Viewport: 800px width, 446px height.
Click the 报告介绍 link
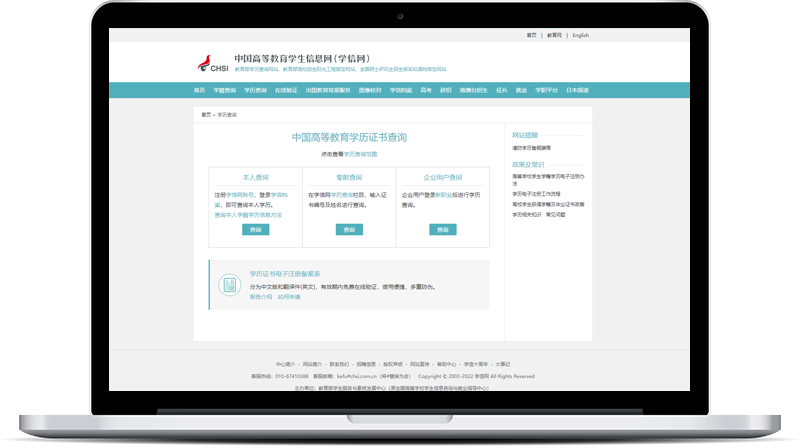[261, 297]
